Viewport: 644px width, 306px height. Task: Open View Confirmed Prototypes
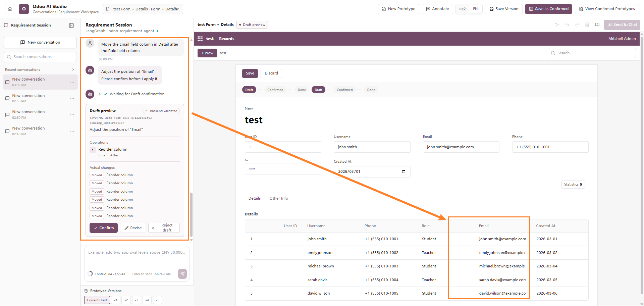point(607,9)
